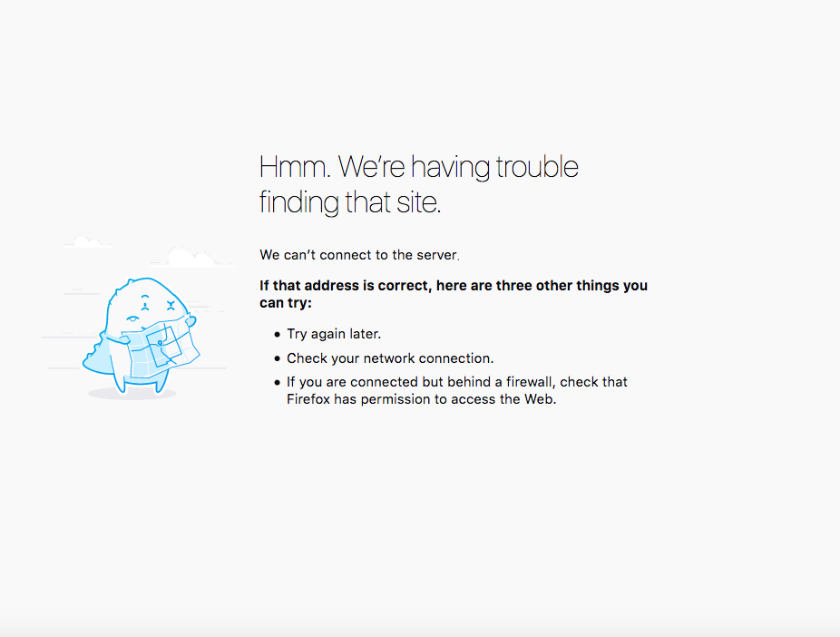Viewport: 840px width, 637px height.
Task: Click the 'Hmm. We're having trouble' heading
Action: coord(419,167)
